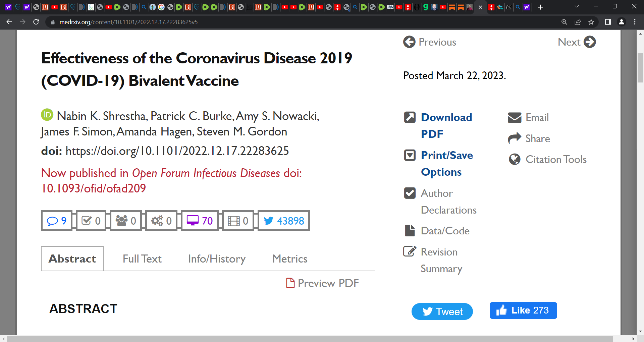Toggle the browser side panel icon

pos(607,22)
